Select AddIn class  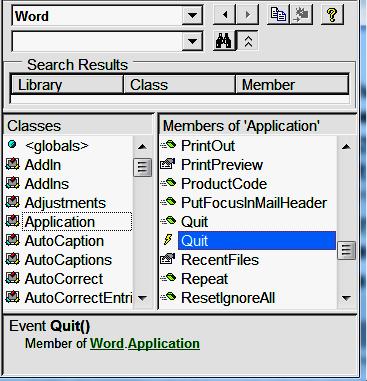(43, 165)
